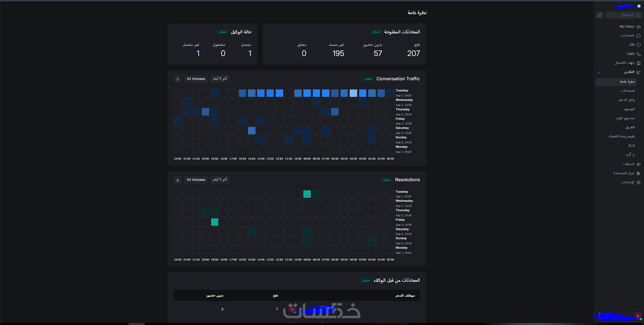This screenshot has height=325, width=644.
Task: Open All Inboxes dropdown in Resolutions
Action: [196, 180]
